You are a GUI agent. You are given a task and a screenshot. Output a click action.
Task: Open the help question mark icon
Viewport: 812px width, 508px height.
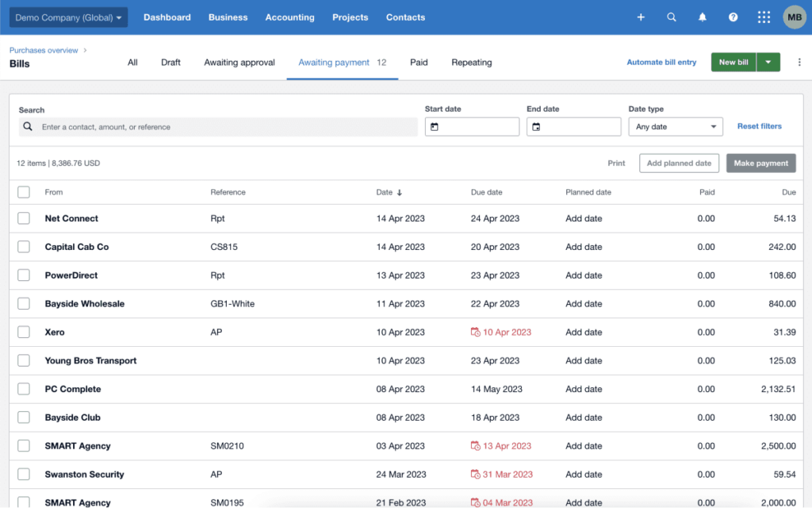point(733,17)
